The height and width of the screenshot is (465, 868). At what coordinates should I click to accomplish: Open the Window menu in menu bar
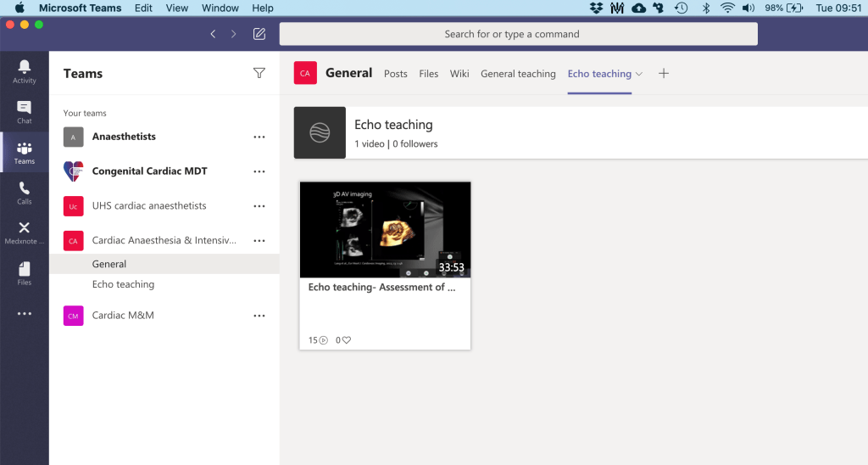pos(221,8)
